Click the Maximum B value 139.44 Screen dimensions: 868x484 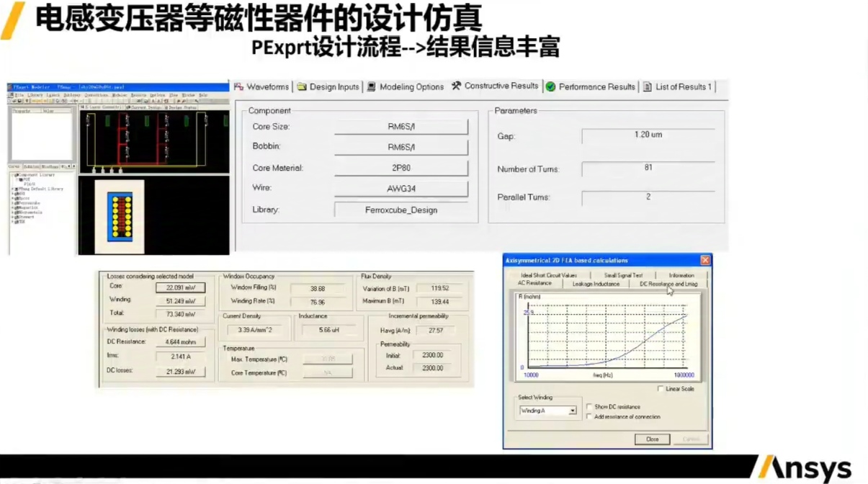coord(439,302)
